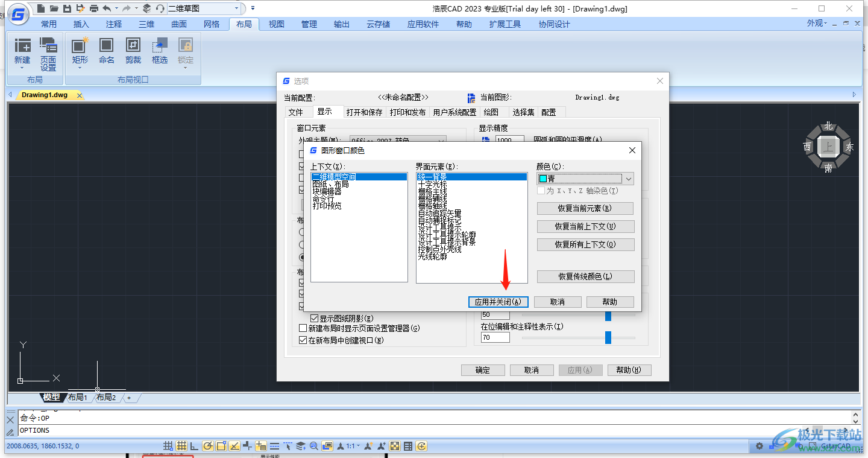This screenshot has width=868, height=458.
Task: Click the table-style icon in status bar
Action: click(x=408, y=446)
